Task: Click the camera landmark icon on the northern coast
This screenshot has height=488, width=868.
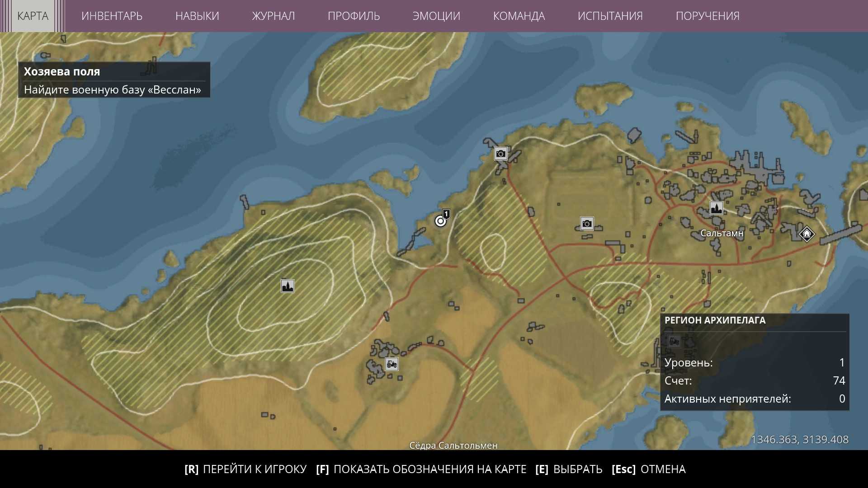Action: (500, 154)
